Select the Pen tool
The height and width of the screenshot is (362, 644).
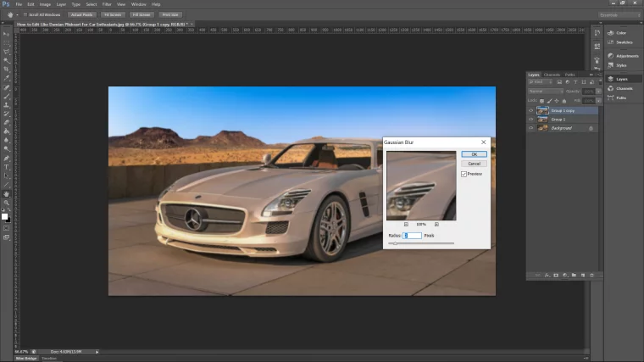click(x=6, y=159)
